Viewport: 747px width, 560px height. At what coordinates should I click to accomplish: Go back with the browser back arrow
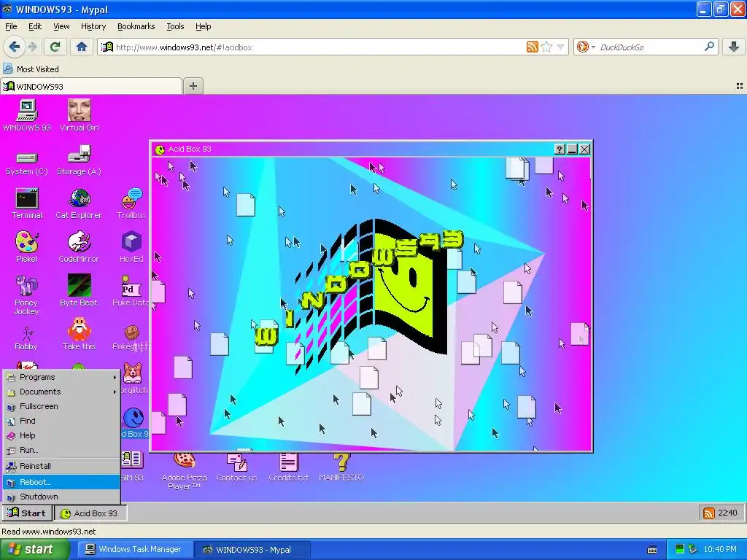(14, 47)
